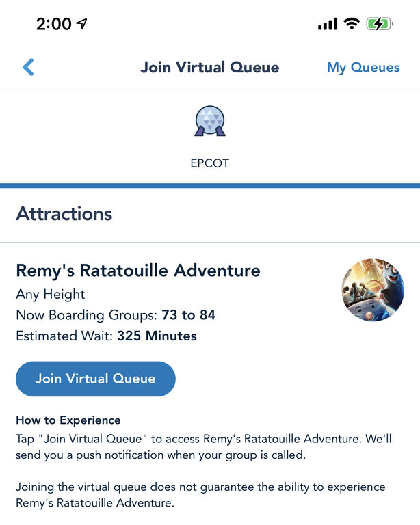This screenshot has width=420, height=525.
Task: Tap the location arrow in status bar
Action: pos(82,24)
